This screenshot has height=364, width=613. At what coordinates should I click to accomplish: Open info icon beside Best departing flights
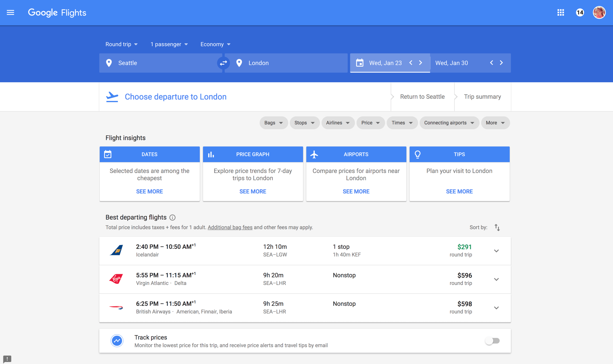click(172, 217)
